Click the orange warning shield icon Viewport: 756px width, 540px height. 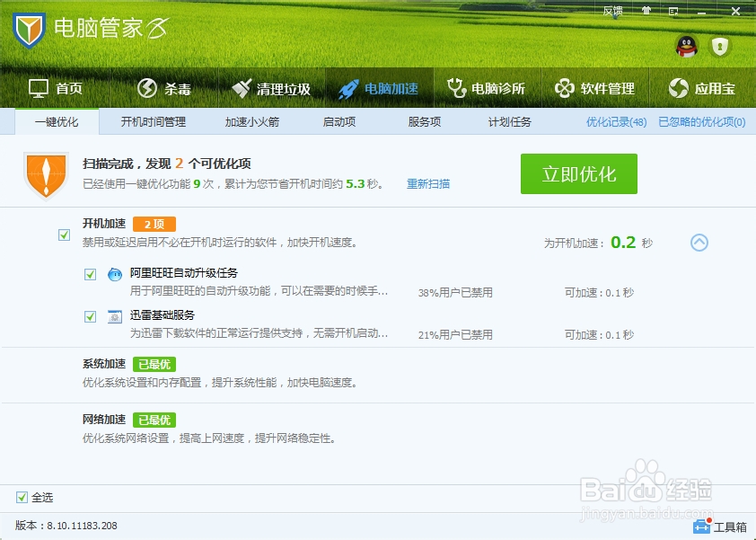pyautogui.click(x=46, y=175)
